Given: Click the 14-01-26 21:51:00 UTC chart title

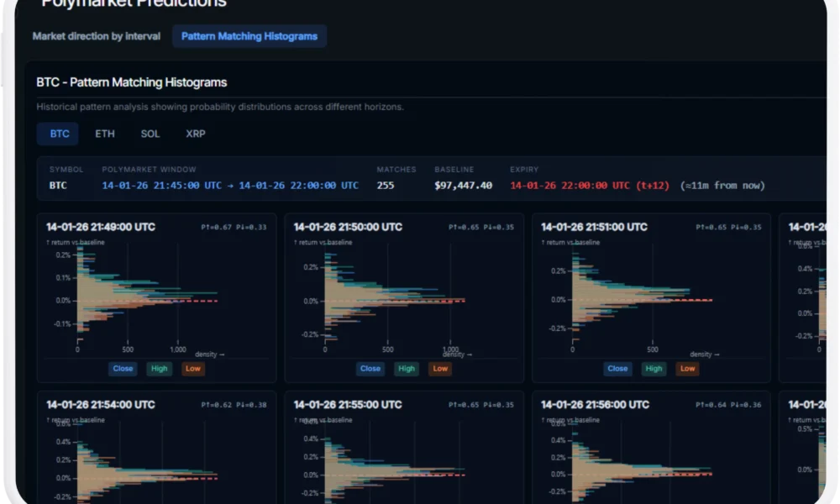Looking at the screenshot, I should click(x=594, y=227).
